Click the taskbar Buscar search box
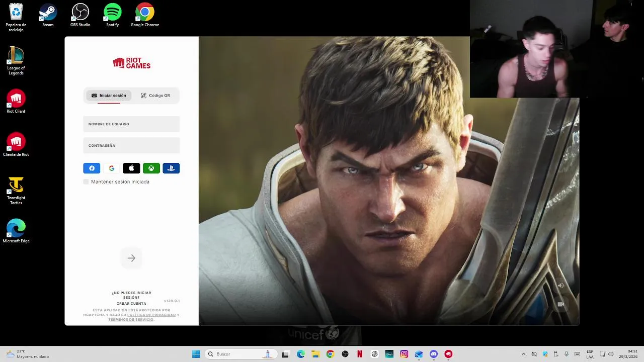 pos(241,354)
